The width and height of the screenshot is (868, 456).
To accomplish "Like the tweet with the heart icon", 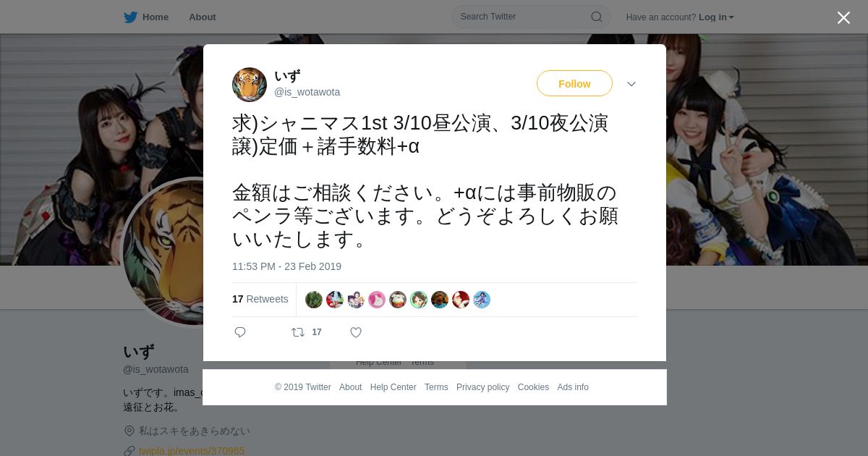I will click(356, 332).
